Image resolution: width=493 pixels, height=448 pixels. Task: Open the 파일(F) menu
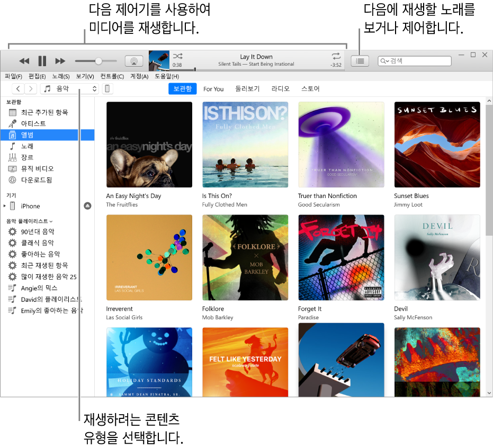(14, 76)
